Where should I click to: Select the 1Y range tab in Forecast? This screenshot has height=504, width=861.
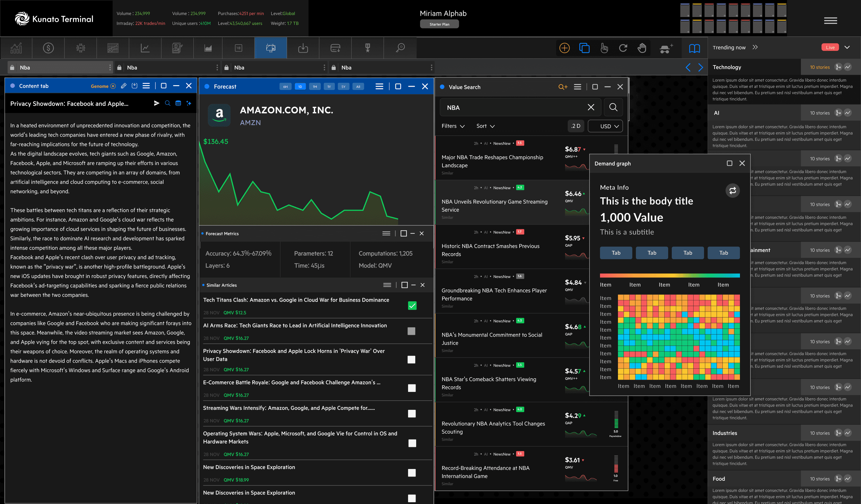[329, 86]
